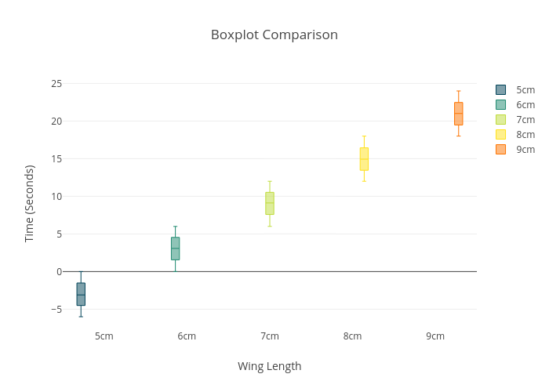This screenshot has width=549, height=392.
Task: Click the −5 y-axis tick label
Action: click(x=55, y=310)
